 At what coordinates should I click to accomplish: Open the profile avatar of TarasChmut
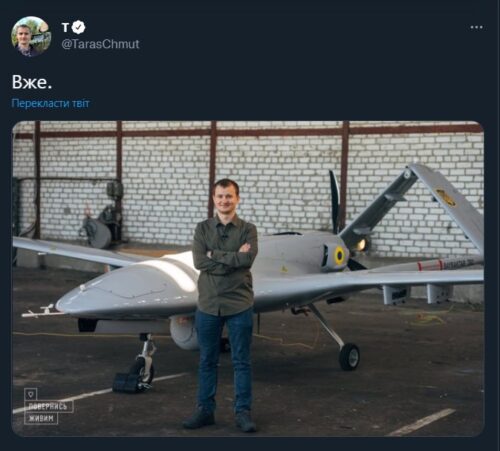coord(31,36)
